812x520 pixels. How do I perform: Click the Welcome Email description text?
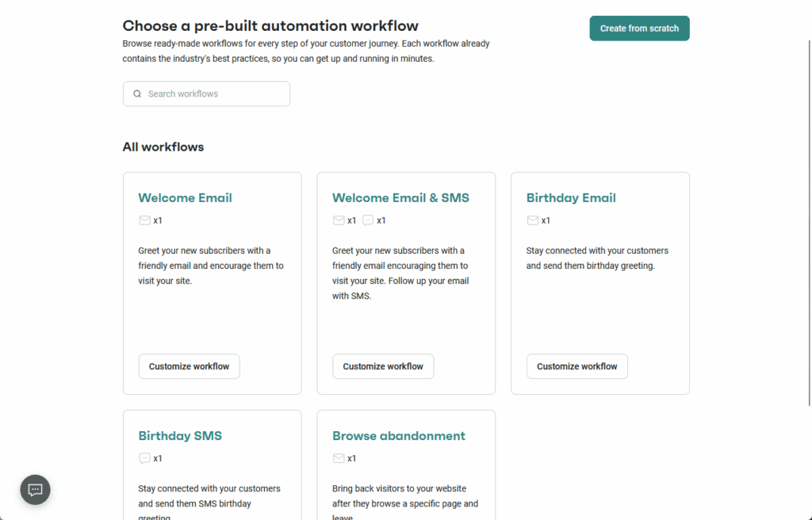click(x=211, y=266)
